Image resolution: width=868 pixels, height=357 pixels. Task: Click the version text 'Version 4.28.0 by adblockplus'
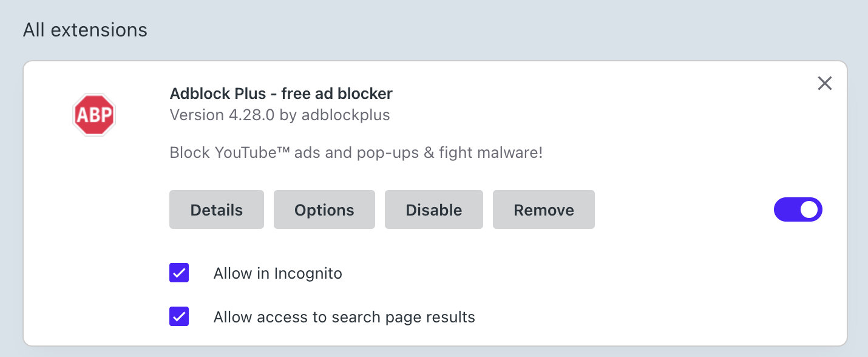click(x=279, y=115)
